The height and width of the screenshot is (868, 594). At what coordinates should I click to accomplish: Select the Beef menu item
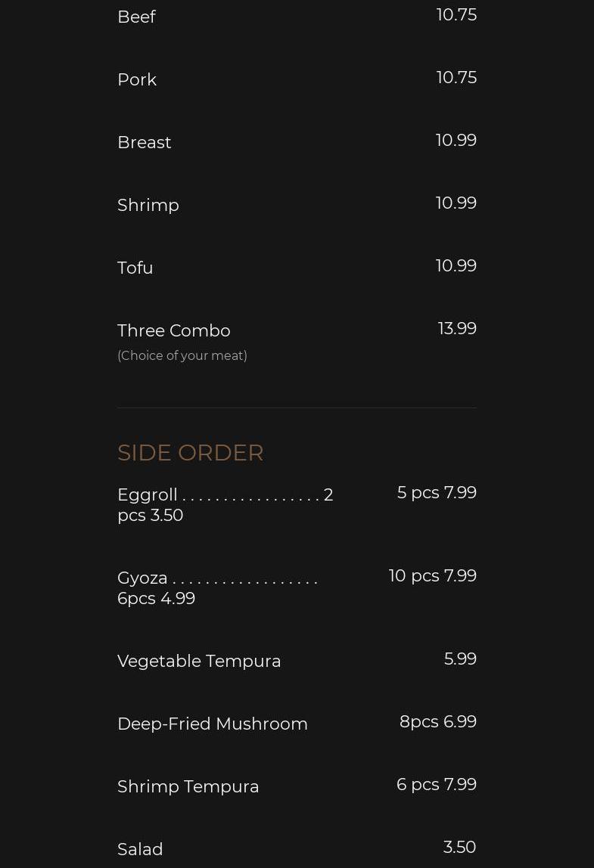(136, 17)
